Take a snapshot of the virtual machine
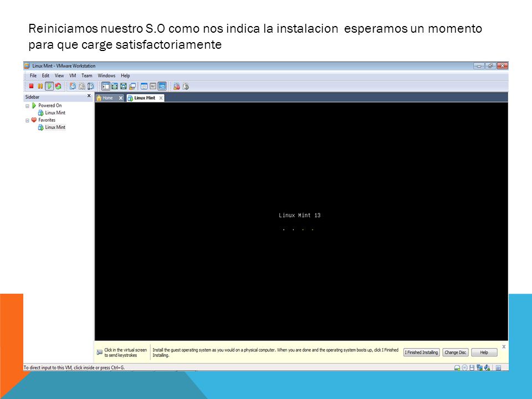The image size is (532, 399). tap(73, 86)
